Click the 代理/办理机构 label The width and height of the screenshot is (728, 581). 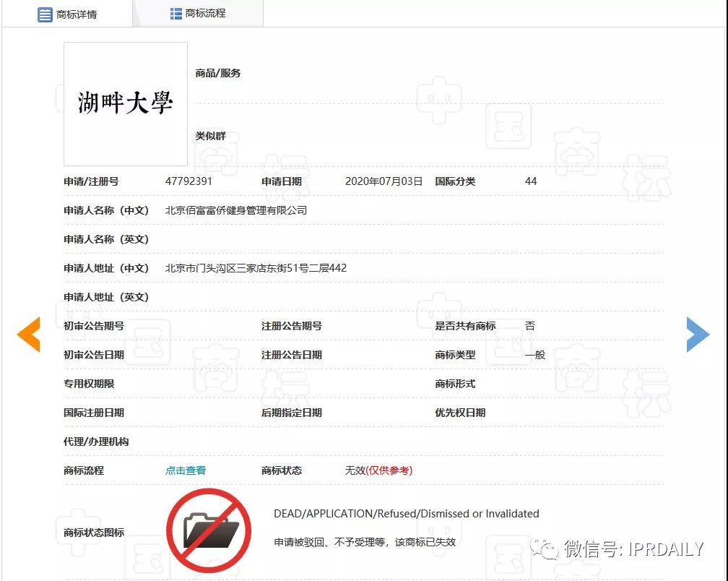point(96,442)
